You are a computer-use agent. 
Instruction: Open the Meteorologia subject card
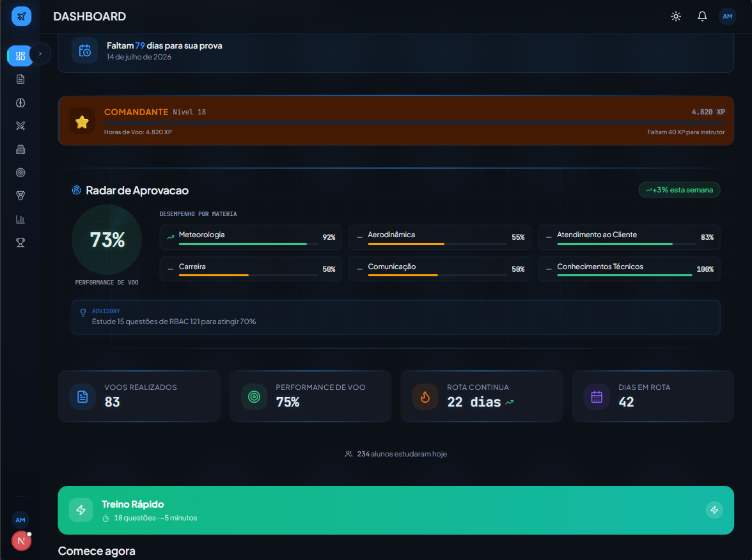coord(251,237)
